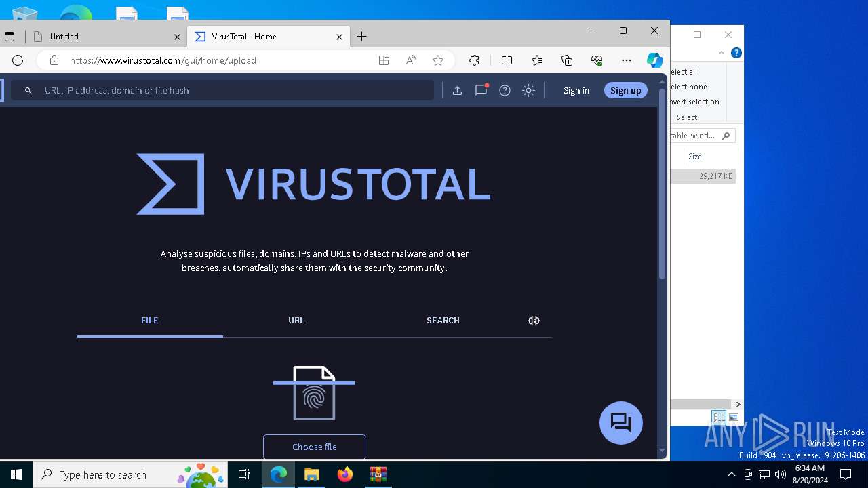Click the page vertical scrollbar
Viewport: 868px width, 488px height.
tap(663, 183)
